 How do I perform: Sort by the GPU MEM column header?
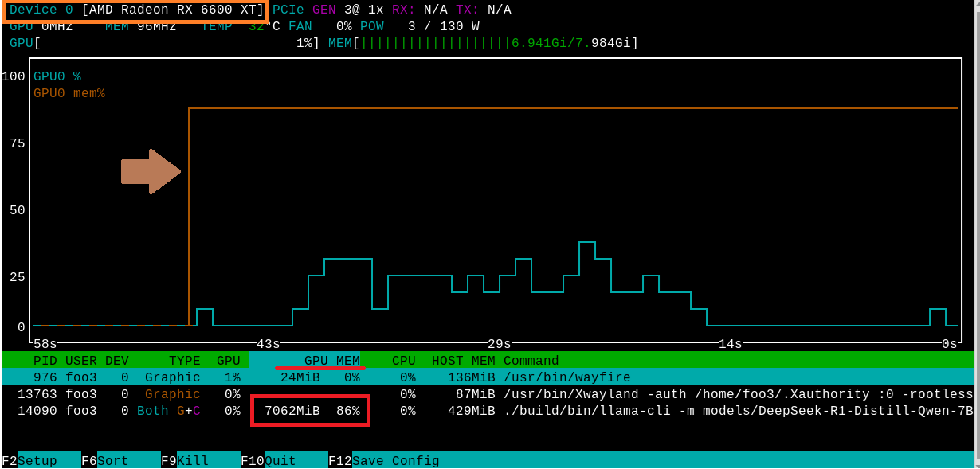tap(331, 361)
